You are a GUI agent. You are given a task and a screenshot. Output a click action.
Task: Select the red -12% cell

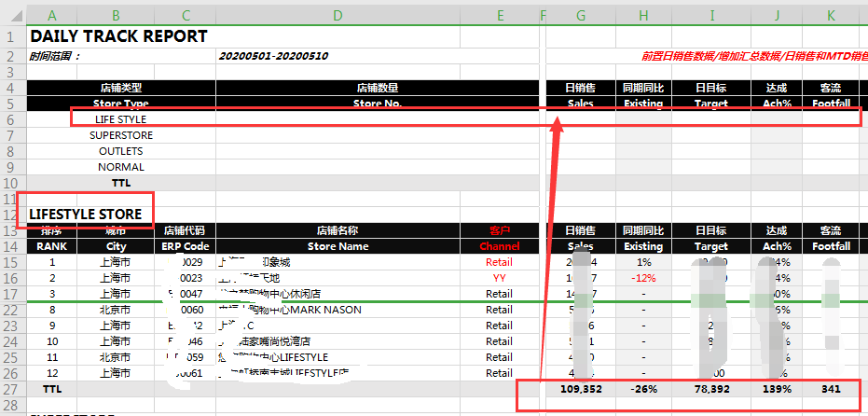point(643,278)
